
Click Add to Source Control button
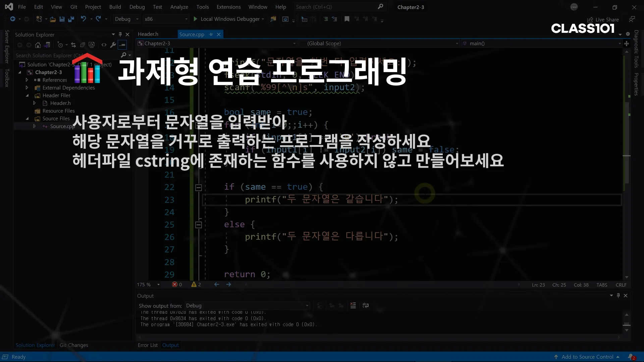(x=587, y=357)
